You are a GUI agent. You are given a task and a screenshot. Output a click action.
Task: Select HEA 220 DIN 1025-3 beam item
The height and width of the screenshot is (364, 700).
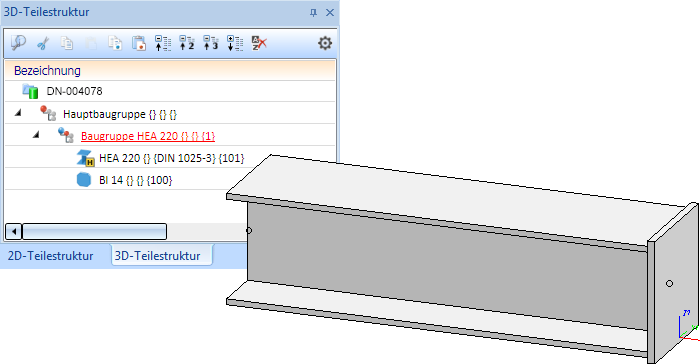171,158
